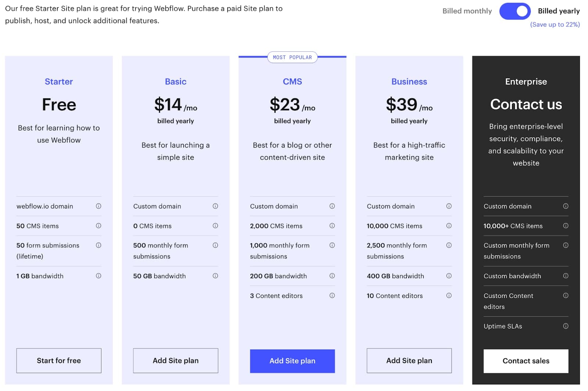This screenshot has height=391, width=588.
Task: Click the info icon beside 50 CMS items
Action: pos(98,226)
